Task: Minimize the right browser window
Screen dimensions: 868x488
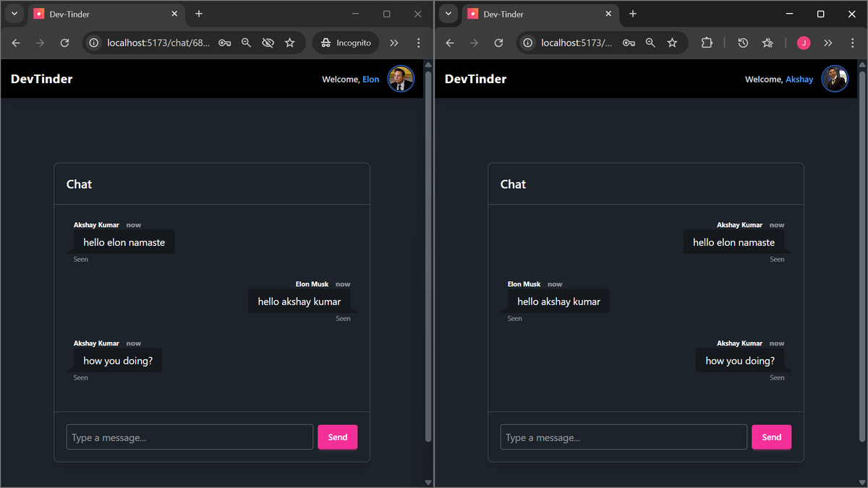Action: click(x=789, y=14)
